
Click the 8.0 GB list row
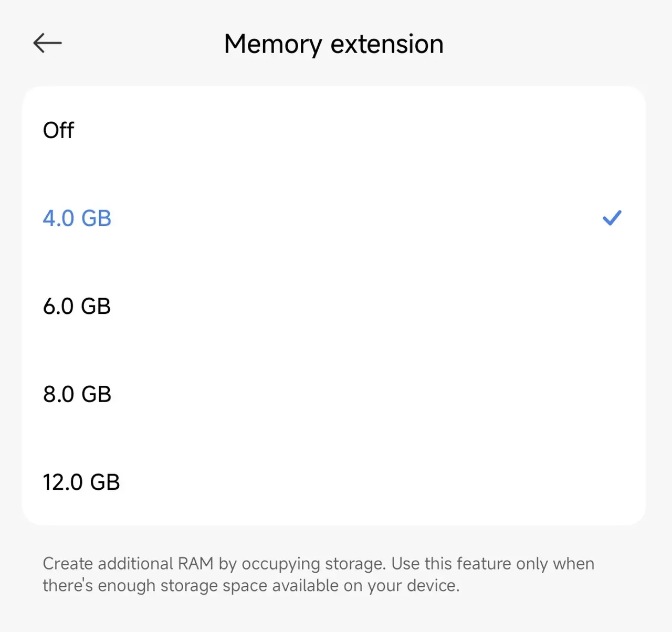[x=334, y=394]
